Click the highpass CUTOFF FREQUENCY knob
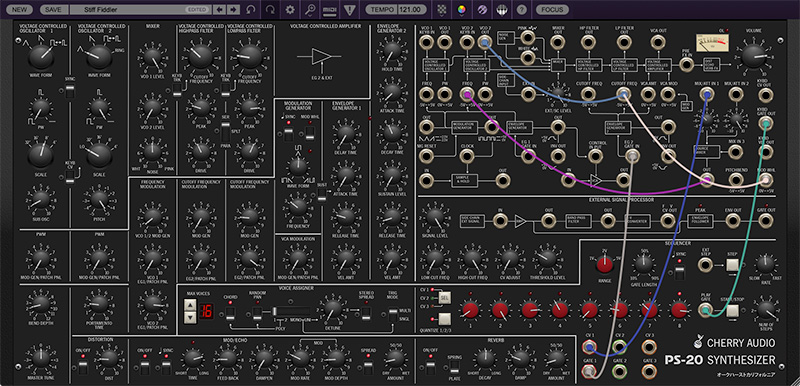800x386 pixels. [201, 56]
